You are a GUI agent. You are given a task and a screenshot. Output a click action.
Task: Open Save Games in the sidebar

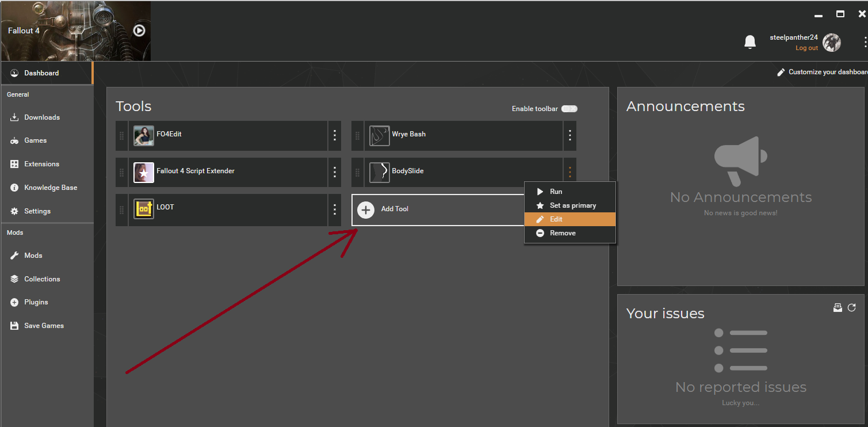pyautogui.click(x=47, y=326)
